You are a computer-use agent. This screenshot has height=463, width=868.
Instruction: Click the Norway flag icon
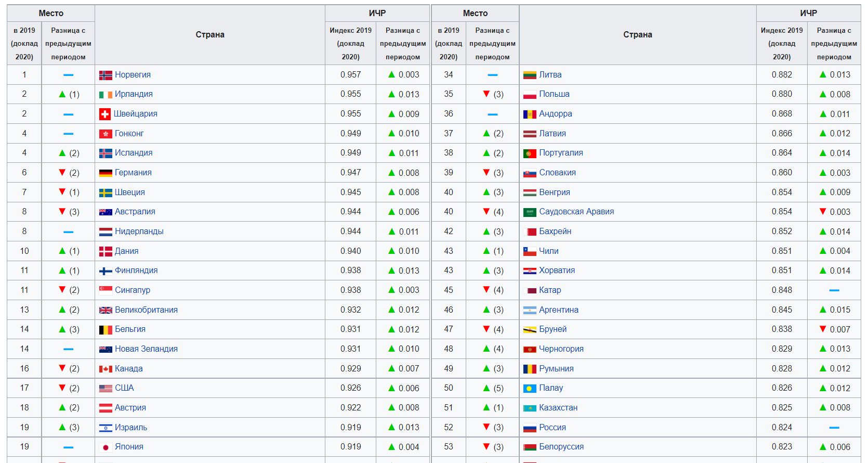[106, 75]
